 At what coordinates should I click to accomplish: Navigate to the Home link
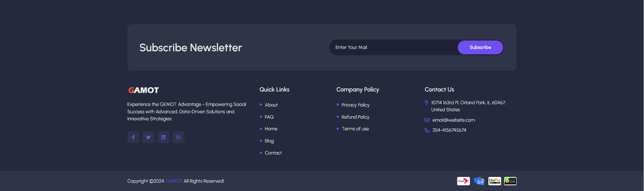[271, 129]
